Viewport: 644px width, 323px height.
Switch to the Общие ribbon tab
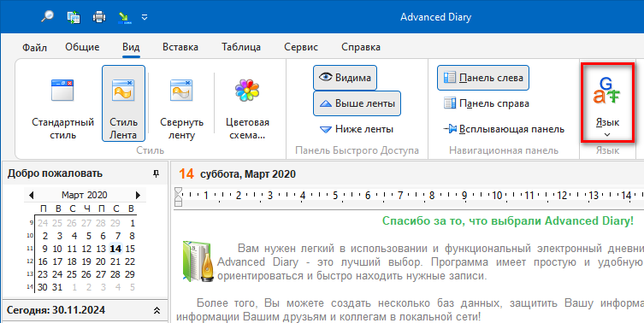[82, 47]
